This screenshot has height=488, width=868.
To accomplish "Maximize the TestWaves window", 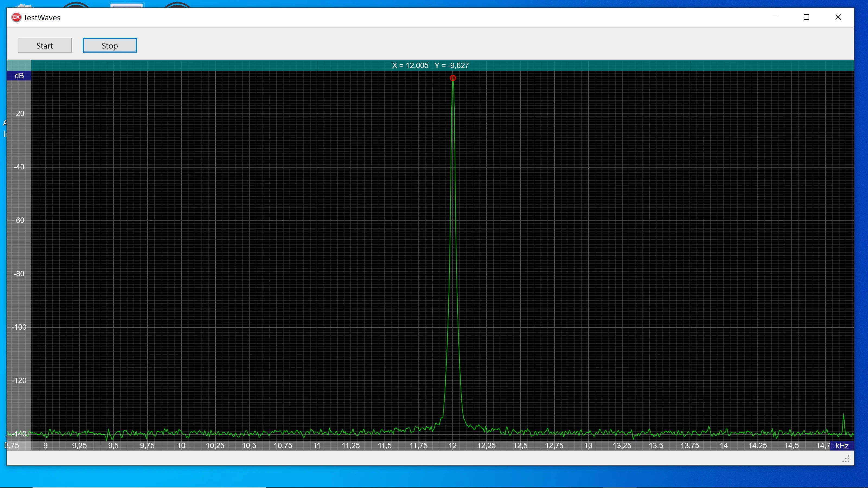I will (806, 17).
